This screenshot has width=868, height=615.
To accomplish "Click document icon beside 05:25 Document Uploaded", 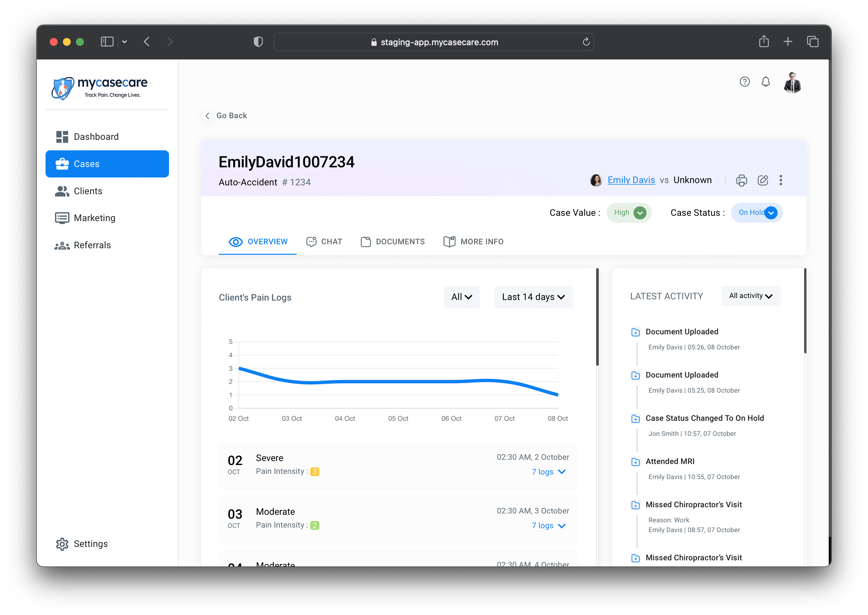I will click(635, 375).
